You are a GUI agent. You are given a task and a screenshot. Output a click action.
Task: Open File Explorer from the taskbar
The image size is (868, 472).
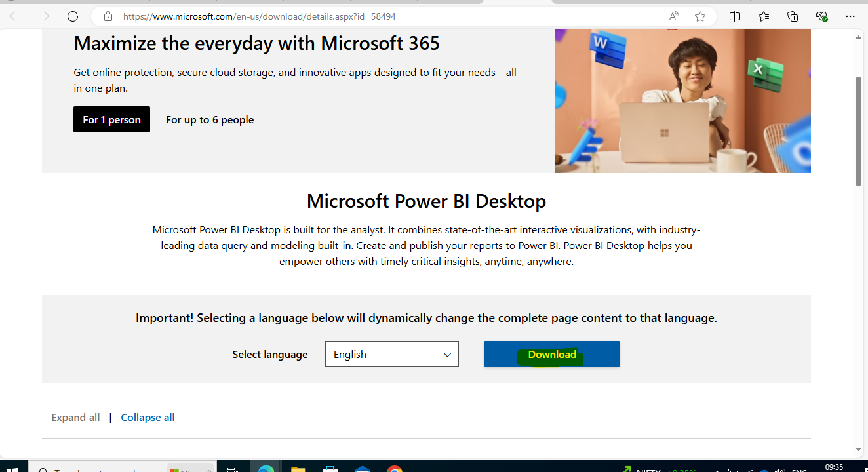click(x=298, y=468)
